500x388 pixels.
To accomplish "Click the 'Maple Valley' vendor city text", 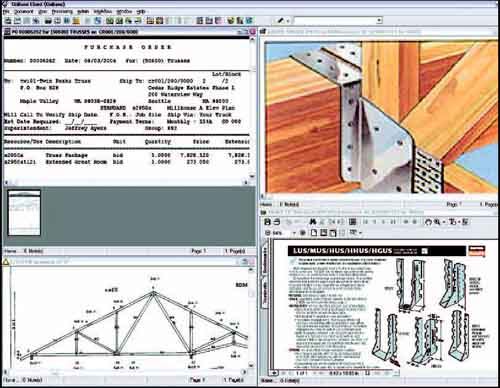I will [x=39, y=101].
